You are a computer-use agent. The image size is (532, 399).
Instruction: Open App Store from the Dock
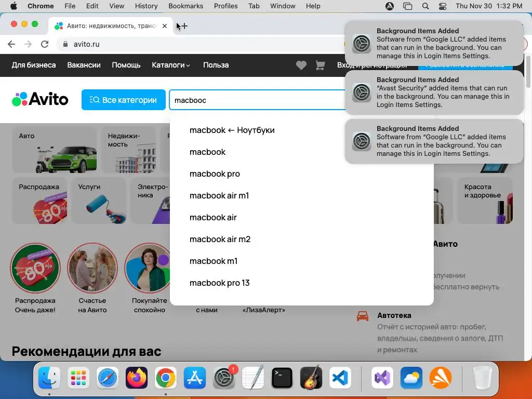[x=195, y=378]
